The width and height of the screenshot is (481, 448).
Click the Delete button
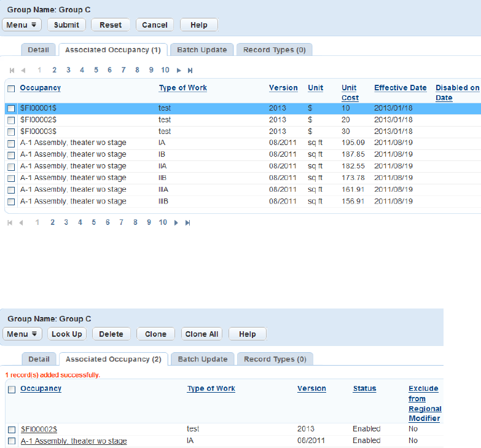coord(111,334)
